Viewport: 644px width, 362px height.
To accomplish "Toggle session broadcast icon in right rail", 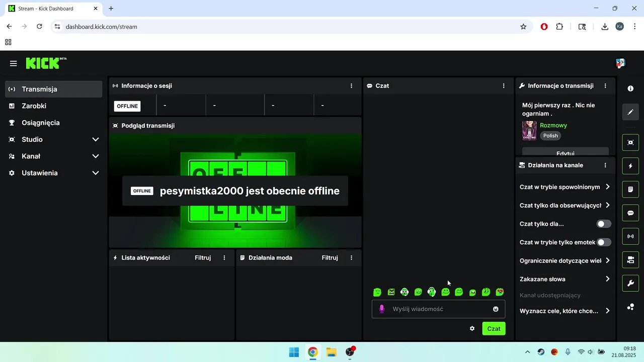I will [x=630, y=236].
